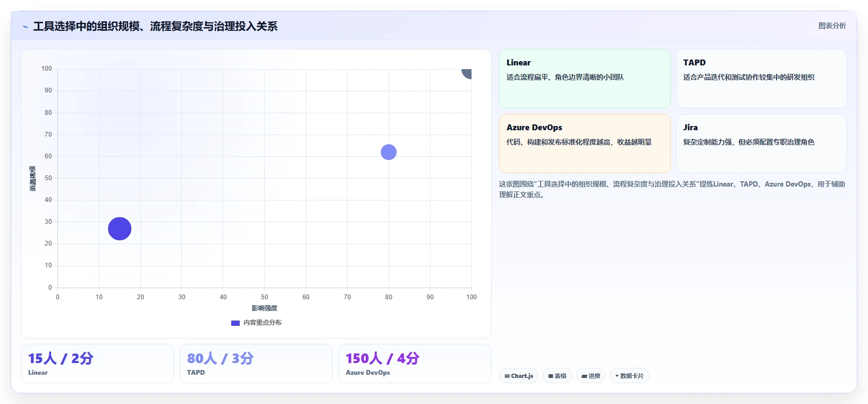Click the main heading 工具选择中的组织规模

pyautogui.click(x=155, y=26)
